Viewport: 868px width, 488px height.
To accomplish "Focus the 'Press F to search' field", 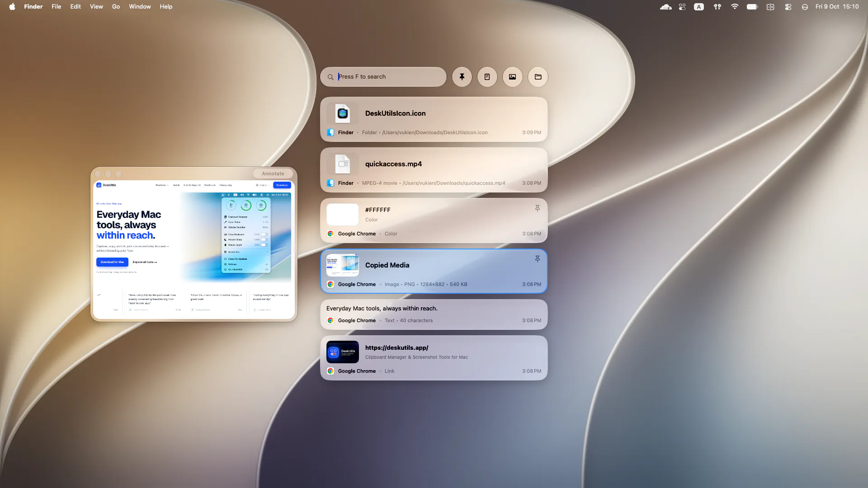I will (x=383, y=77).
